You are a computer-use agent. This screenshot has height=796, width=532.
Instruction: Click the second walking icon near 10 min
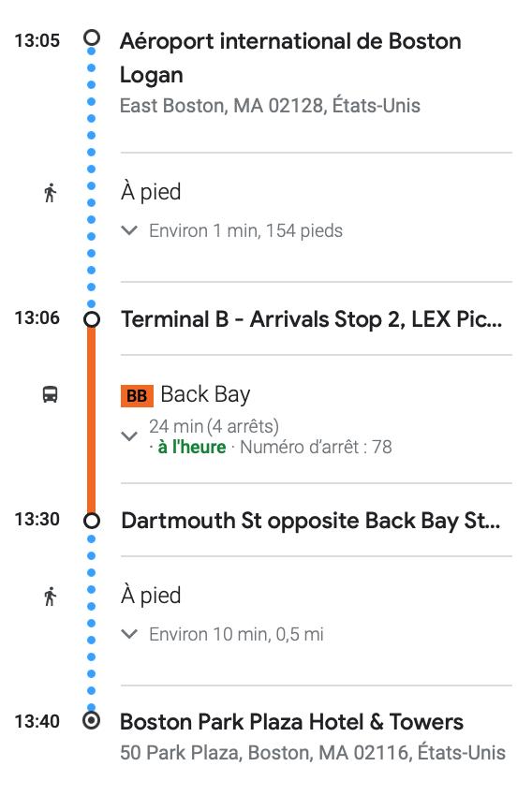click(50, 597)
